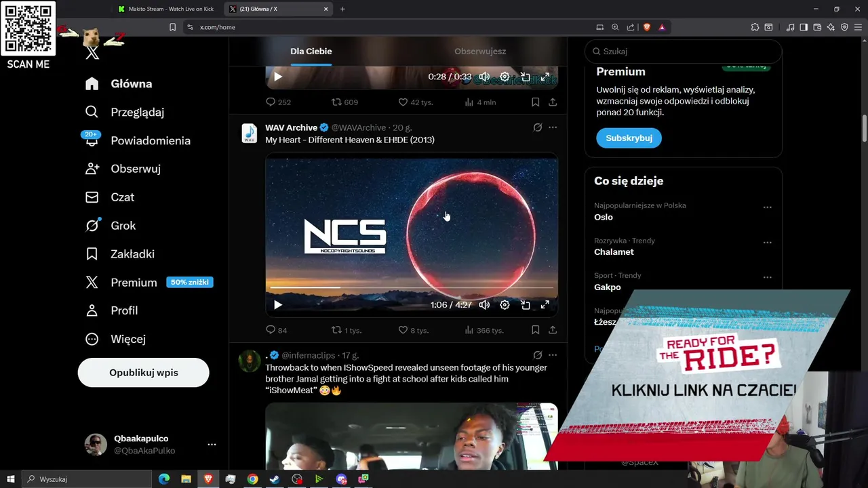Ask Grok about the infernaclips post
Image resolution: width=868 pixels, height=488 pixels.
[x=538, y=355]
